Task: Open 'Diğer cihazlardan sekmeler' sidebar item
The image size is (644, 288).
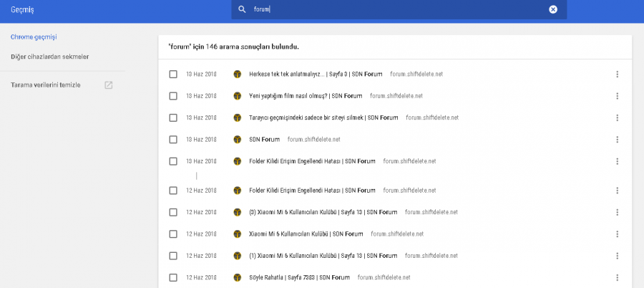Action: click(x=49, y=56)
